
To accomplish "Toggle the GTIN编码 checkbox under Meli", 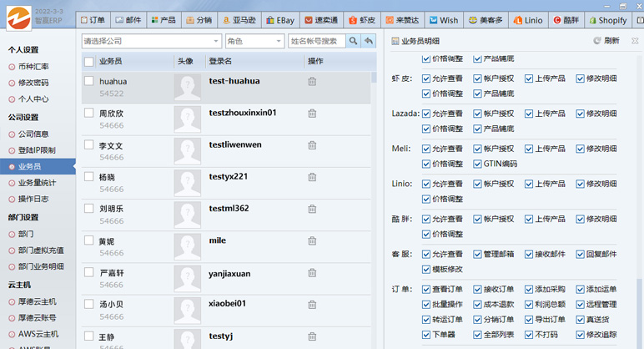I will pyautogui.click(x=477, y=164).
